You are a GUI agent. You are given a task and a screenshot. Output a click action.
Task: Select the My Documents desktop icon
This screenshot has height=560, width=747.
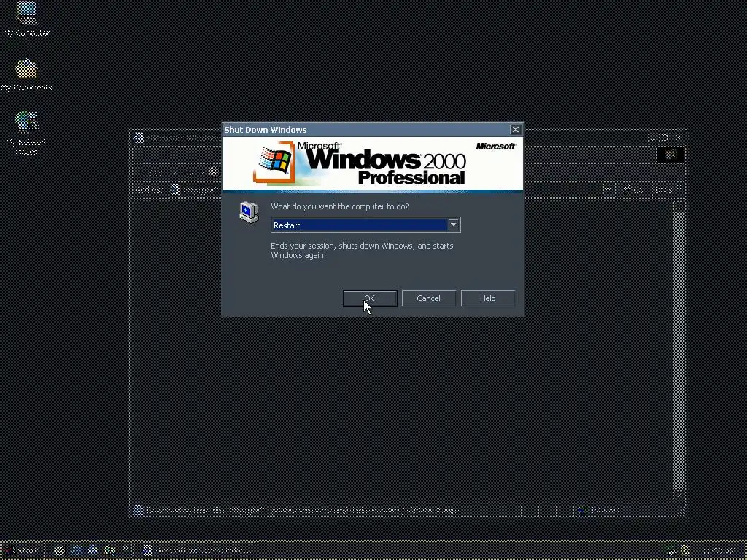tap(26, 75)
